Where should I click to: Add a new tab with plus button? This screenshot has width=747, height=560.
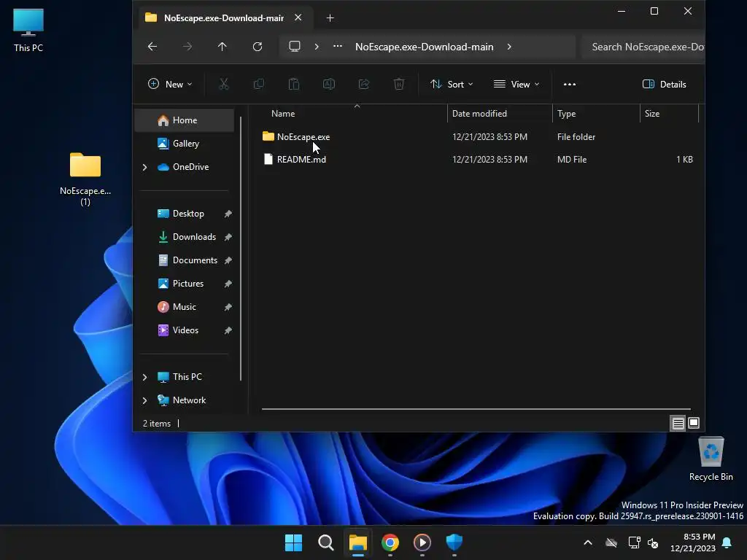[330, 18]
